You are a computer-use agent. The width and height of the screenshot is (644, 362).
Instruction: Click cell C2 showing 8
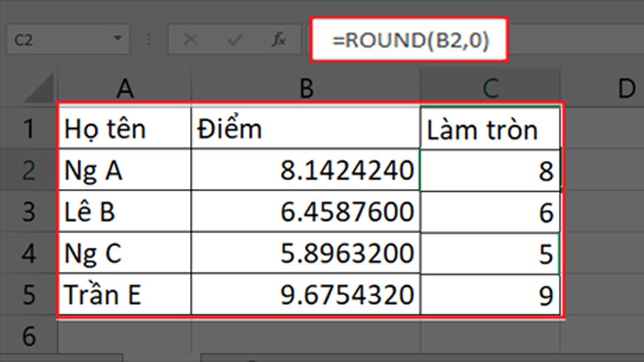tap(490, 170)
